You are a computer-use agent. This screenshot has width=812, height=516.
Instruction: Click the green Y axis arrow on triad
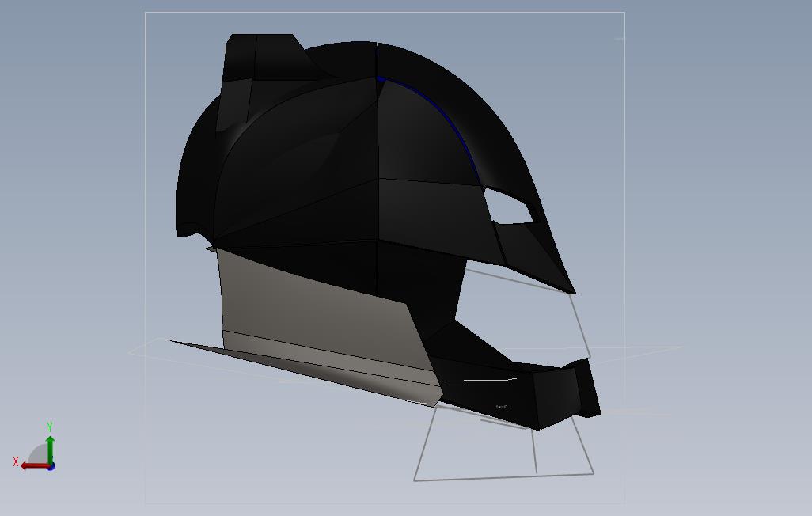50,450
